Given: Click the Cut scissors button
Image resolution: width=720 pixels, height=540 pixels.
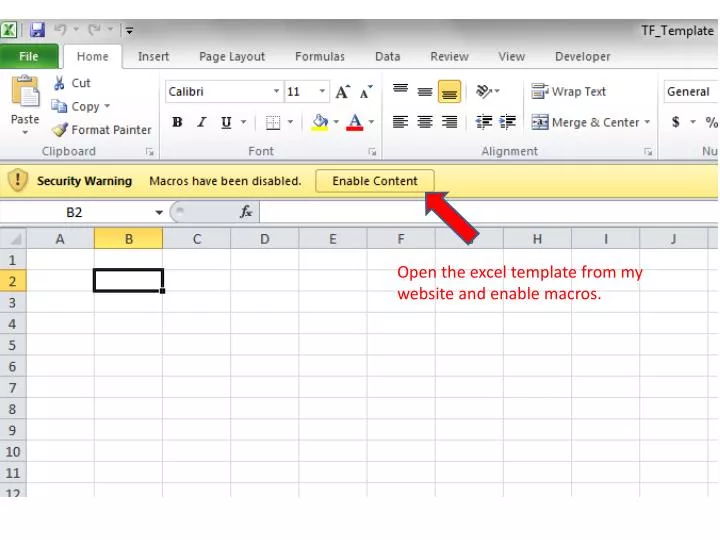Looking at the screenshot, I should coord(72,83).
